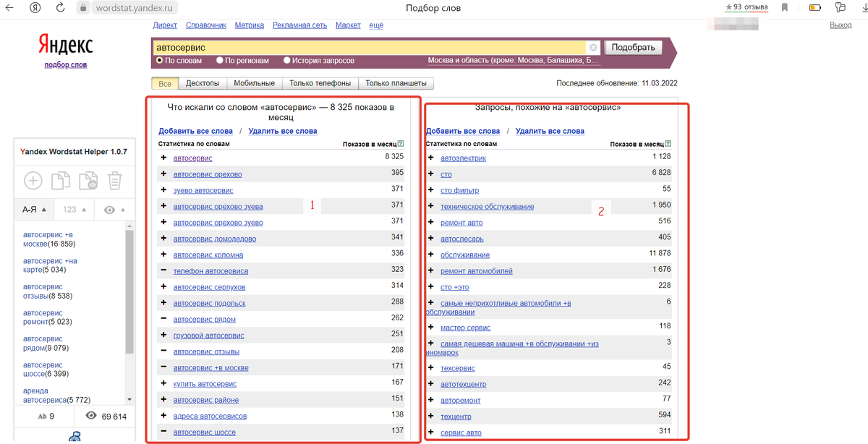868x444 pixels.
Task: Select «По словам» radio option
Action: (160, 61)
